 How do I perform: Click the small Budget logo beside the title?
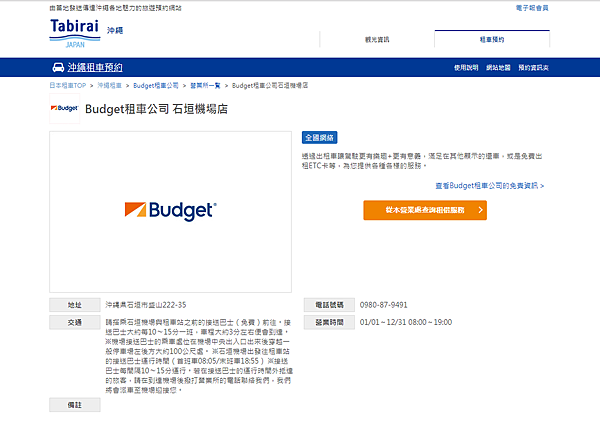tap(64, 108)
